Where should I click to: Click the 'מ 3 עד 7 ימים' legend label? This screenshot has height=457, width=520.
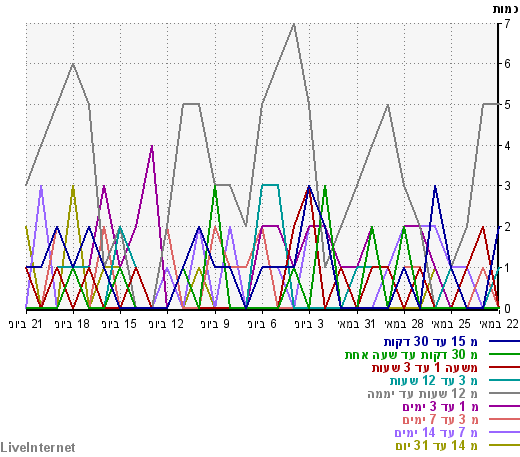[x=440, y=420]
